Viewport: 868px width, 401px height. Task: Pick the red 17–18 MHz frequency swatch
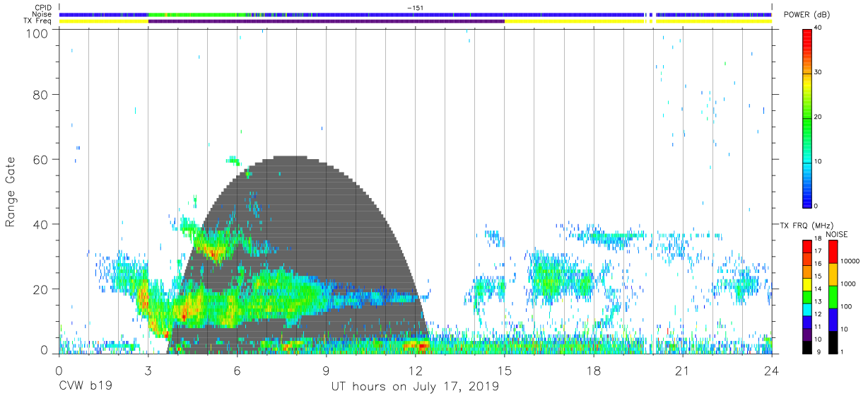(807, 247)
